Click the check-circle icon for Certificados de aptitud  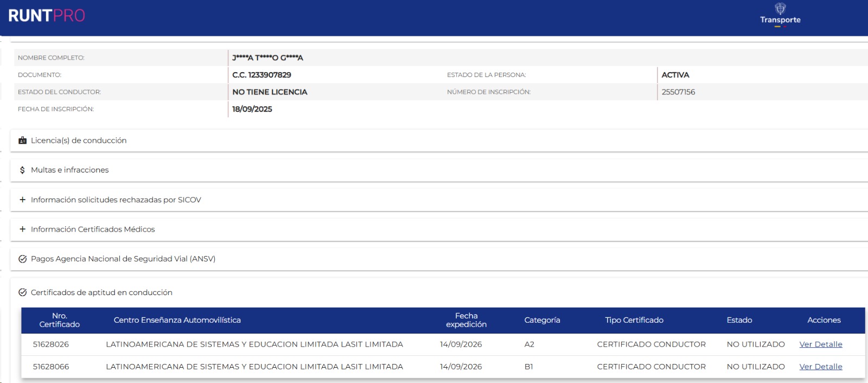tap(22, 292)
